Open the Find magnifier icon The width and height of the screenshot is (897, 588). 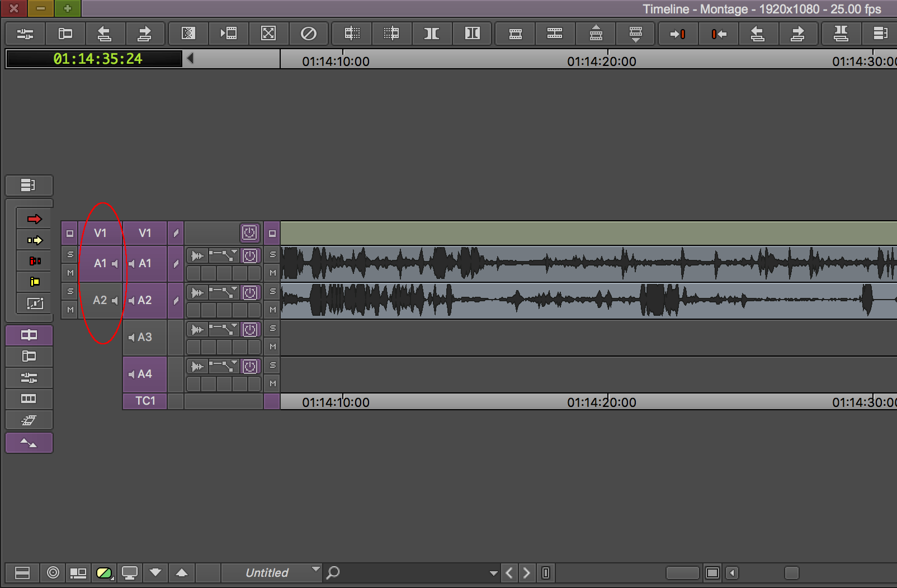pyautogui.click(x=333, y=572)
